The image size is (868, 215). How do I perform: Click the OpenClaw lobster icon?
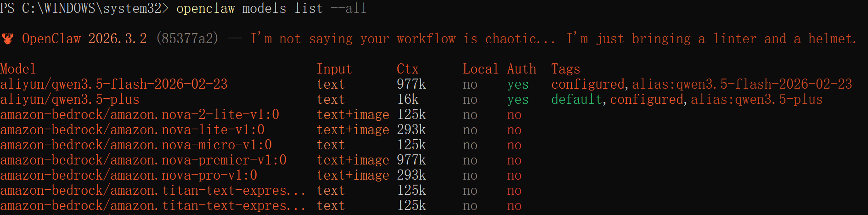click(x=7, y=39)
